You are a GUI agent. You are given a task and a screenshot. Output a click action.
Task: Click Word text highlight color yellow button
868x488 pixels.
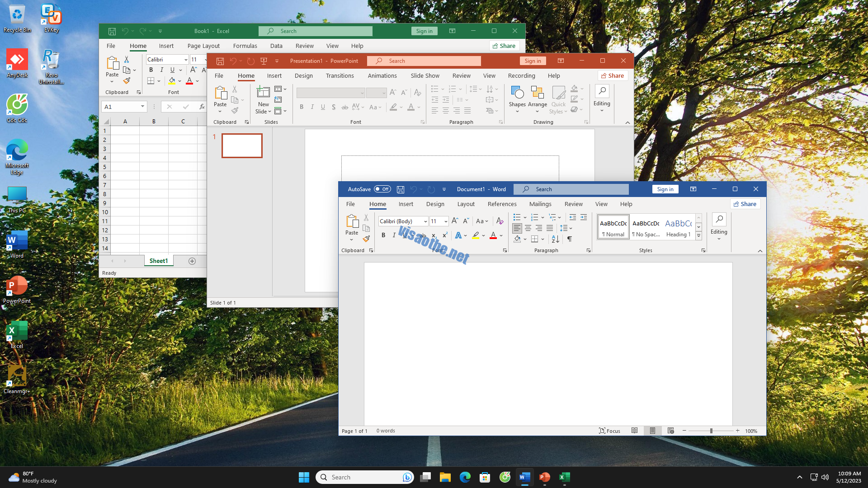click(476, 235)
